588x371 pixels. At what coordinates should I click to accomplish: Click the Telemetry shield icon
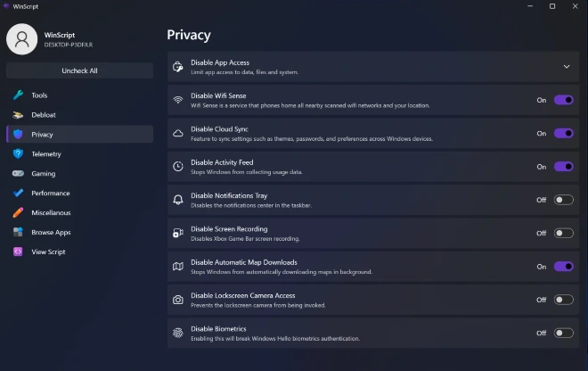click(x=18, y=154)
